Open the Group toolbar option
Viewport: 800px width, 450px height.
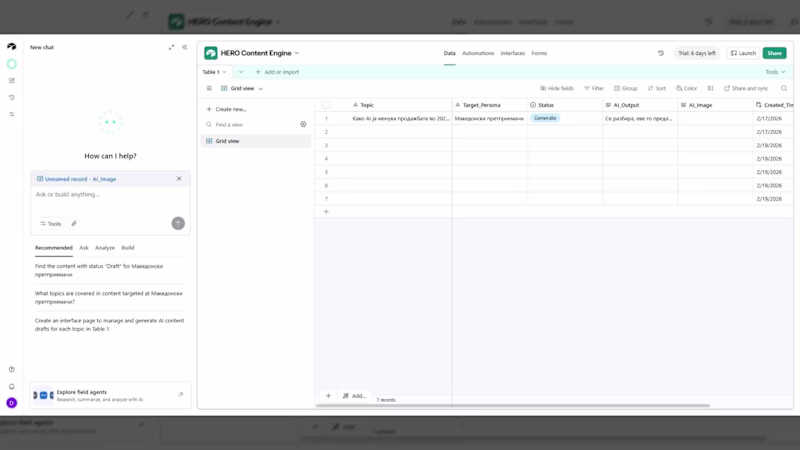(x=626, y=88)
